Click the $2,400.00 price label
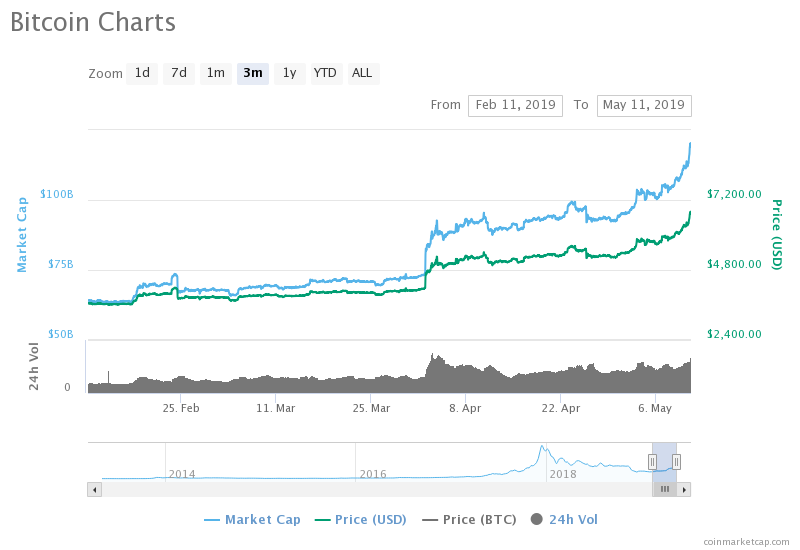This screenshot has height=550, width=800. [x=734, y=334]
